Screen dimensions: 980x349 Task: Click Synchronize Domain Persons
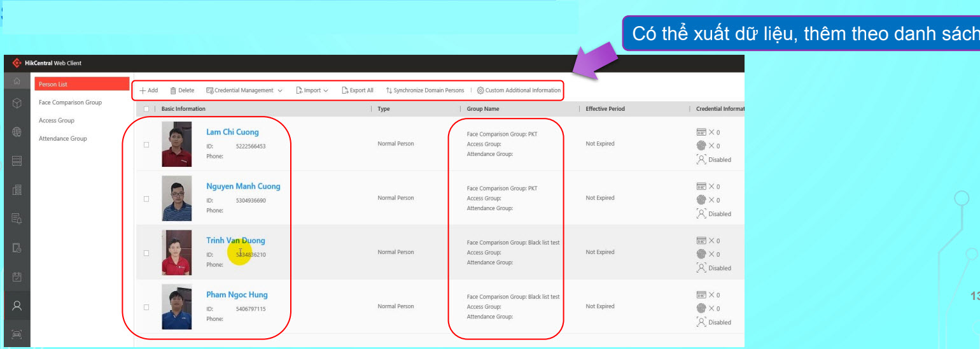click(424, 90)
